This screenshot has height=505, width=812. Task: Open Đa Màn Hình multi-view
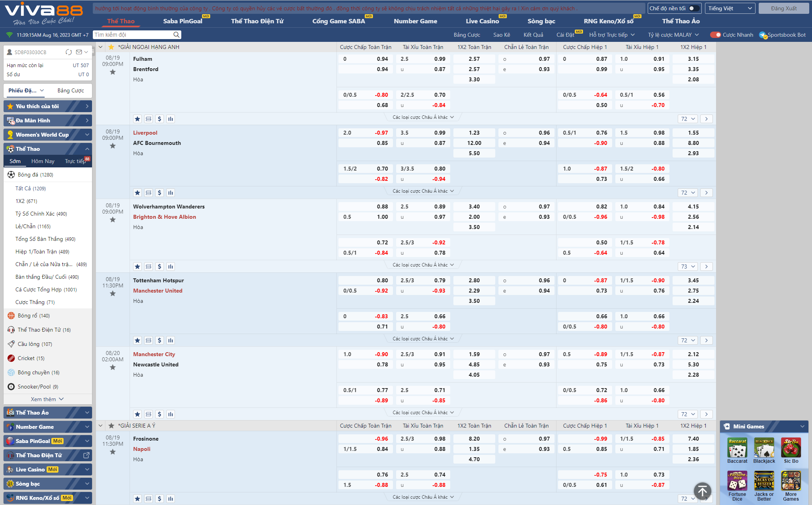coord(48,120)
